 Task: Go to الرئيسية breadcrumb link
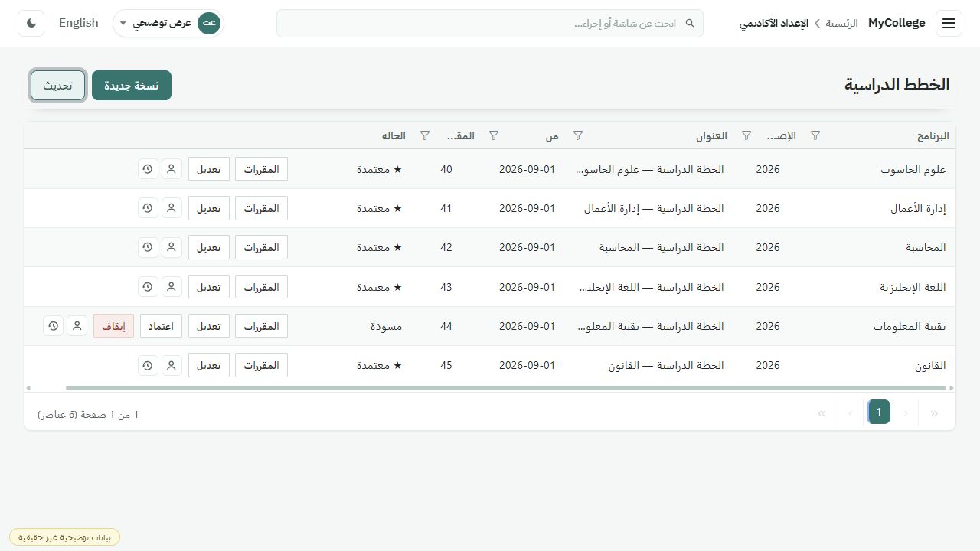pyautogui.click(x=841, y=23)
